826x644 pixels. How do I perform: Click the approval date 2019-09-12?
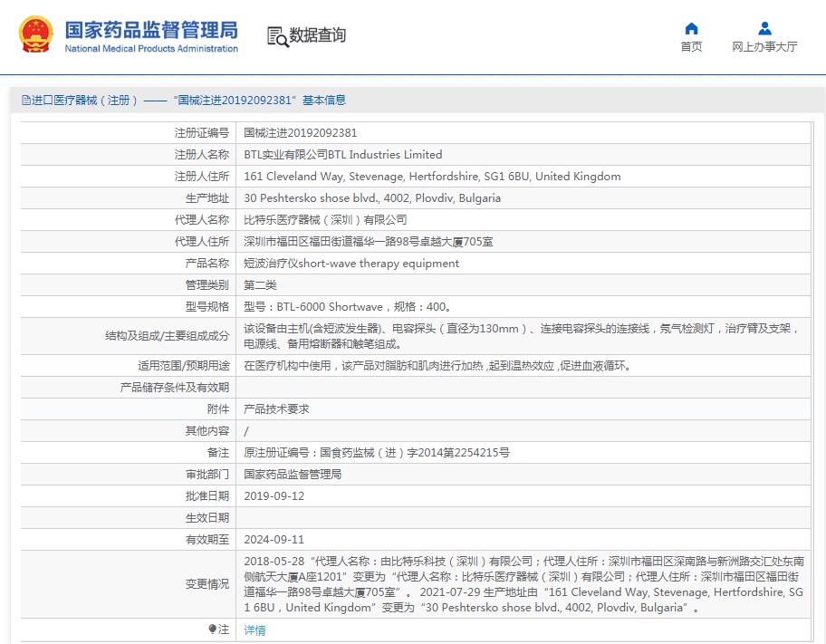[274, 496]
